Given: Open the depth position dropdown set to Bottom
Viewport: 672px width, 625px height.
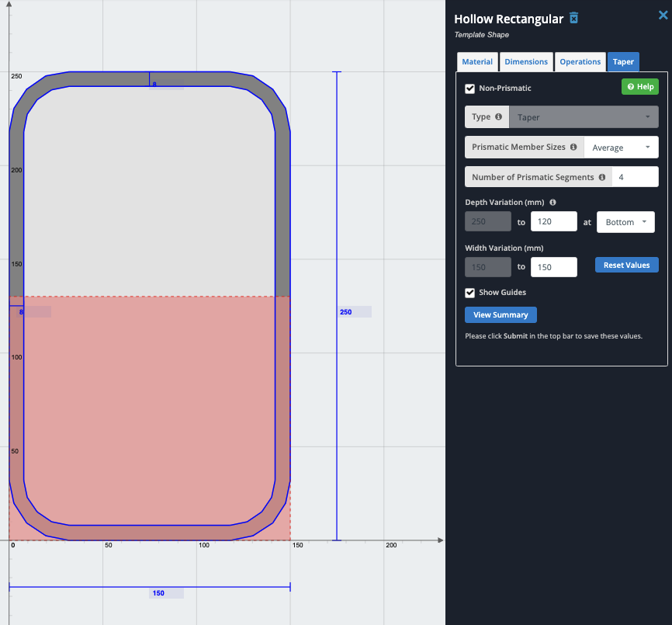Looking at the screenshot, I should (626, 222).
